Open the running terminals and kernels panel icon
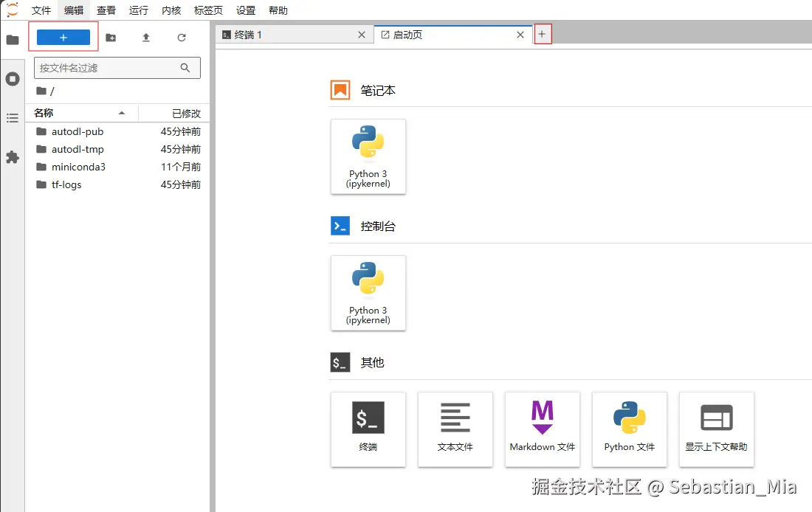The height and width of the screenshot is (512, 812). [12, 78]
